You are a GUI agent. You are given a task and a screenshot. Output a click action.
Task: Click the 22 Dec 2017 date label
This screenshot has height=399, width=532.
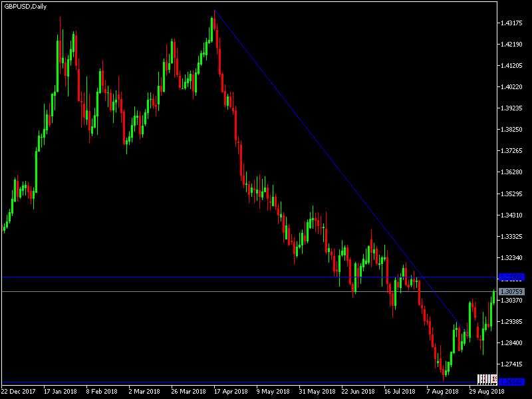point(18,392)
